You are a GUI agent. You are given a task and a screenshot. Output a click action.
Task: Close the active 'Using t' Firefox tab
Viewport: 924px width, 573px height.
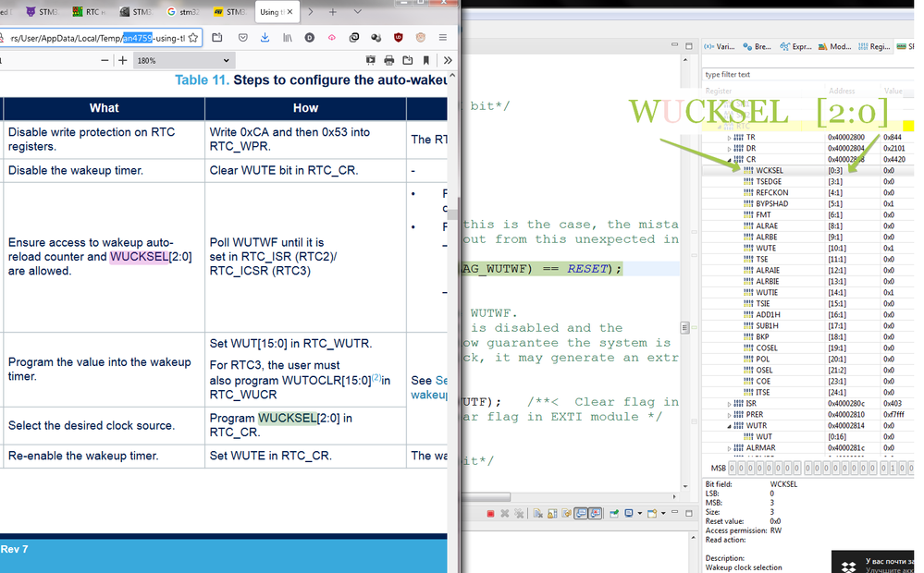(290, 12)
